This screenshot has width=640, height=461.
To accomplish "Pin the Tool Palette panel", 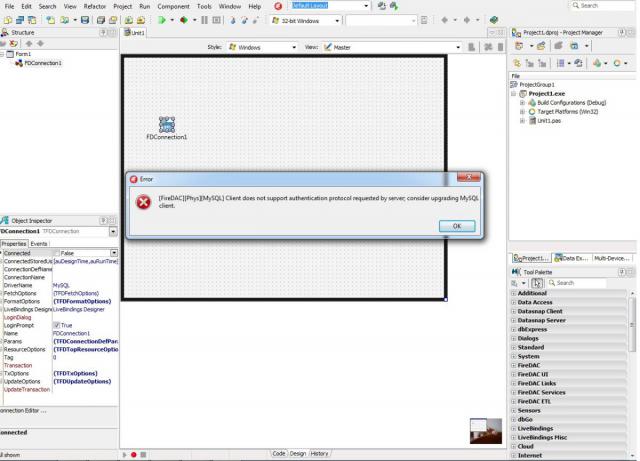I will [622, 272].
